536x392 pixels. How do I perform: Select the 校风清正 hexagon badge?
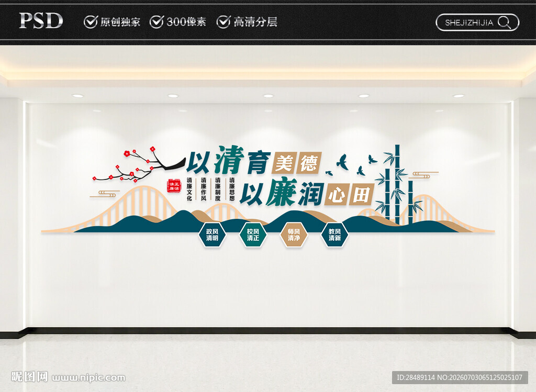[253, 235]
